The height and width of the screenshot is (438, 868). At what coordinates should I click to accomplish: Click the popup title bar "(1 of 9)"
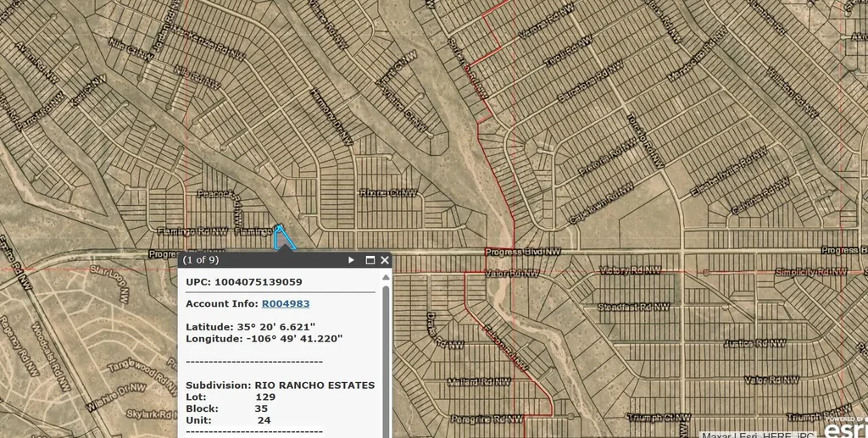(202, 260)
